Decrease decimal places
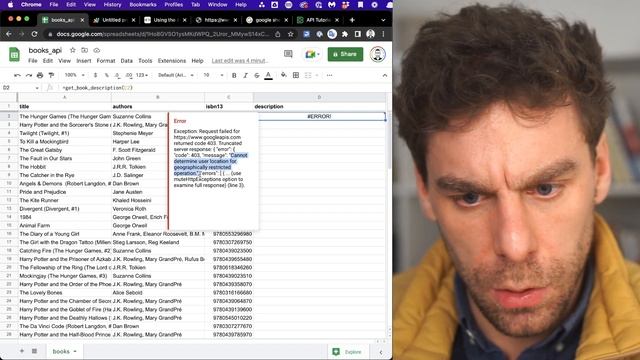The image size is (640, 360). point(118,75)
